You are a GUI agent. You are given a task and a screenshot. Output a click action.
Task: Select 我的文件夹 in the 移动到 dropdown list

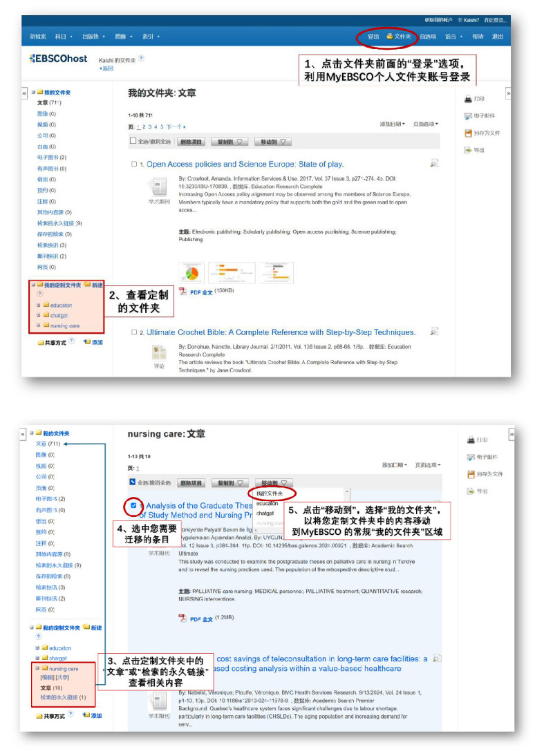(x=270, y=494)
